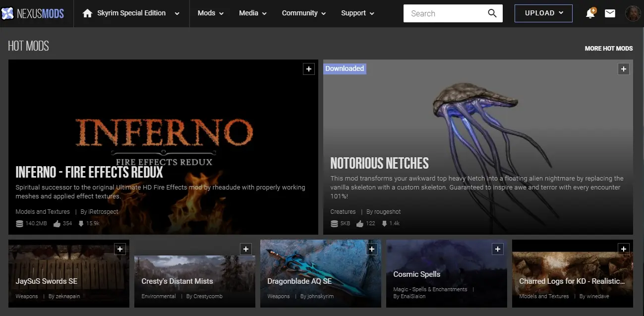Open the Media menu
Image resolution: width=644 pixels, height=316 pixels.
point(253,13)
